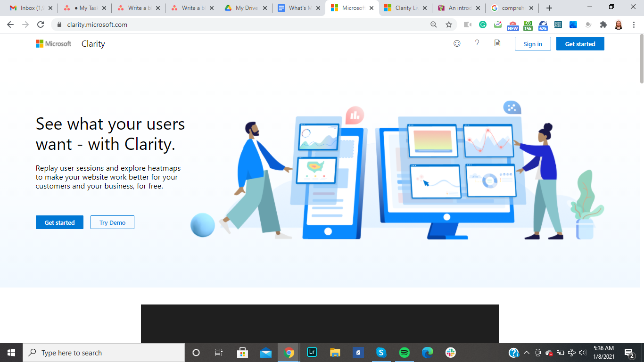Click the taskbar search box
The height and width of the screenshot is (362, 644).
pos(104,353)
